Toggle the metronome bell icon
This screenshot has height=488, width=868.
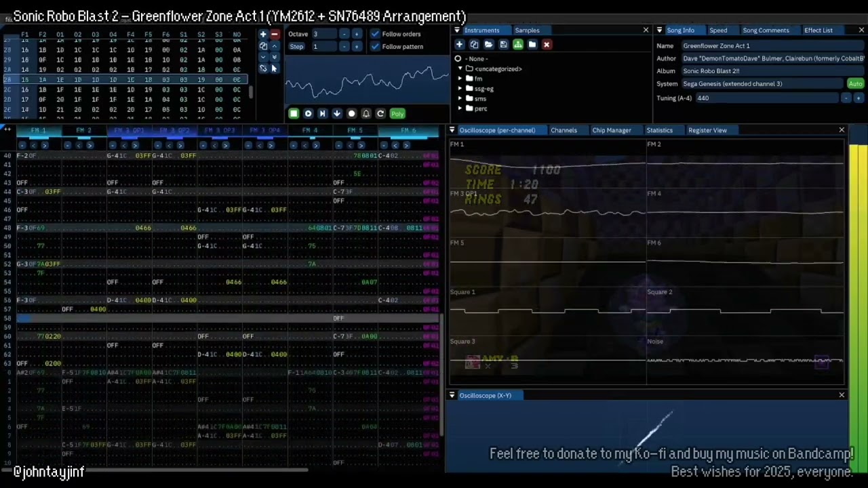tap(366, 114)
